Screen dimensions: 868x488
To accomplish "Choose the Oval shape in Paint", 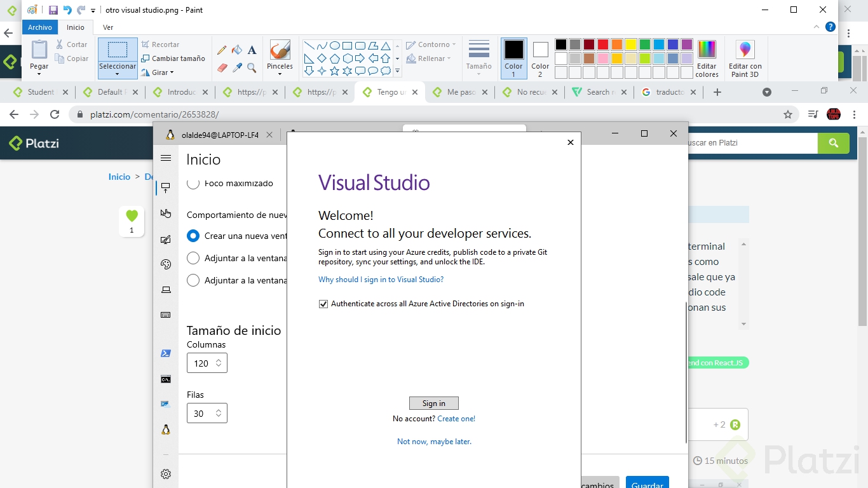I will coord(335,46).
